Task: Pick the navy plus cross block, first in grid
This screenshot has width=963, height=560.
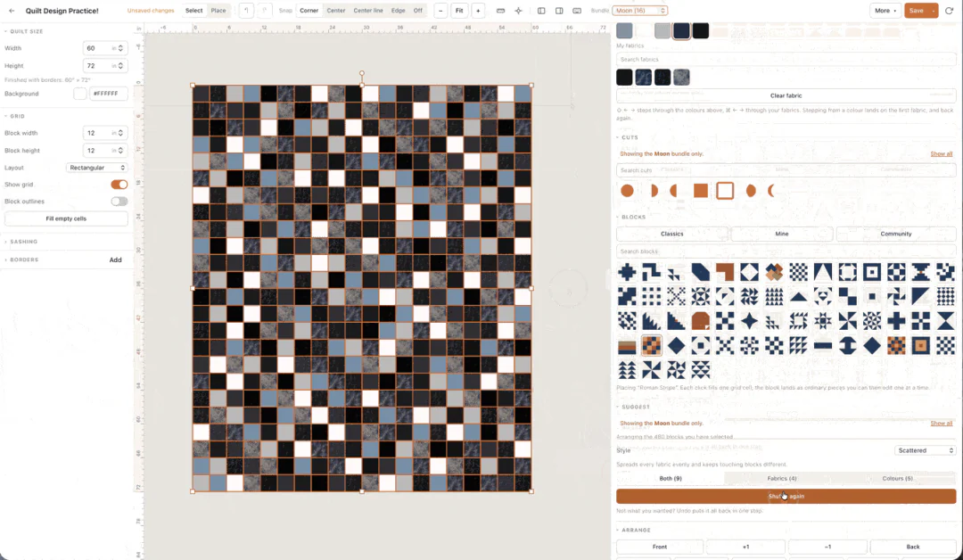Action: click(x=627, y=271)
